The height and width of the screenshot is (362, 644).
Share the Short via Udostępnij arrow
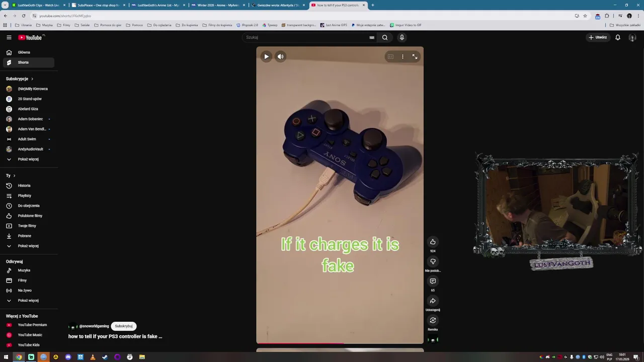pos(433,301)
